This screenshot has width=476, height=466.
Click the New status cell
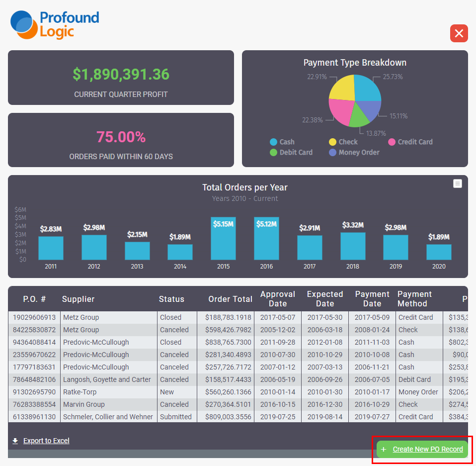point(177,392)
